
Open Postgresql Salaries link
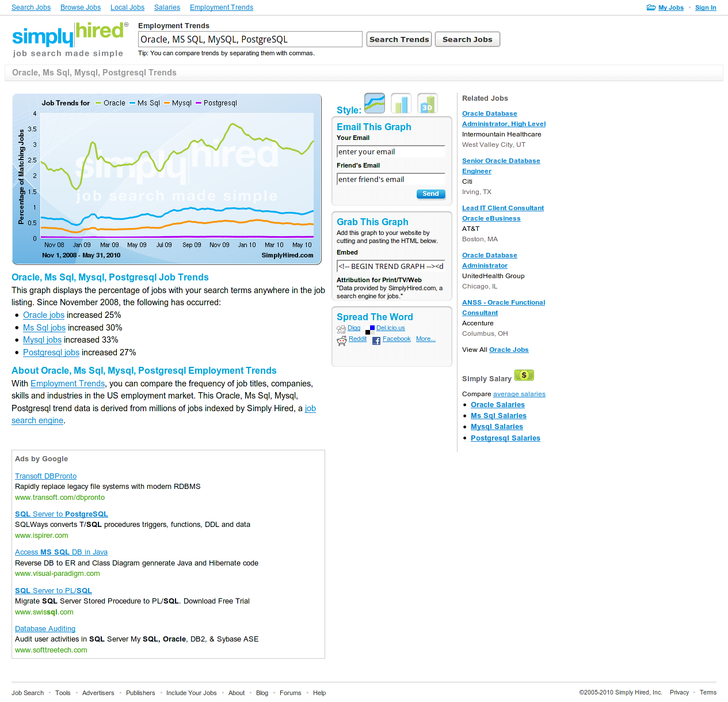tap(505, 438)
